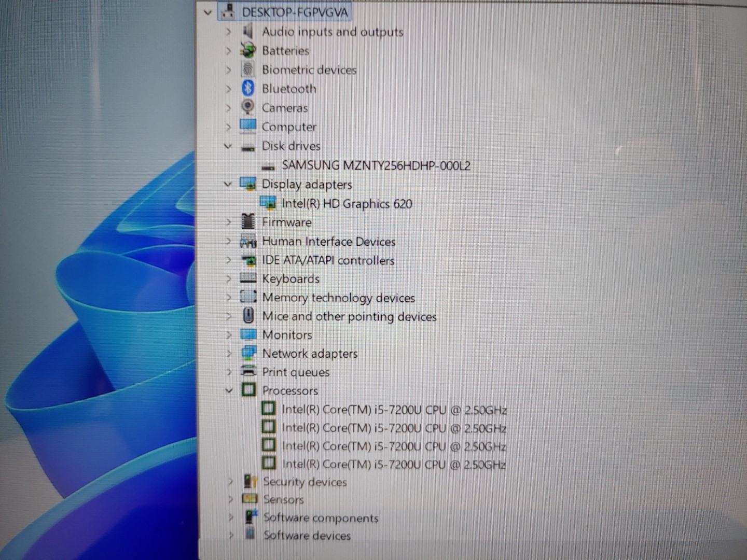Click the Intel HD Graphics 620 adapter icon
The height and width of the screenshot is (560, 747).
tap(268, 203)
